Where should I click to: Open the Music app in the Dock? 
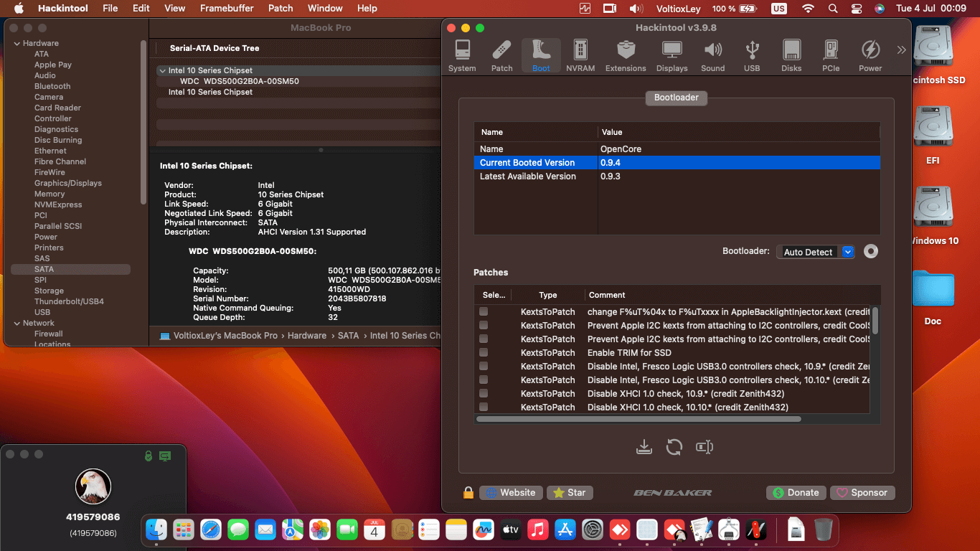[538, 530]
